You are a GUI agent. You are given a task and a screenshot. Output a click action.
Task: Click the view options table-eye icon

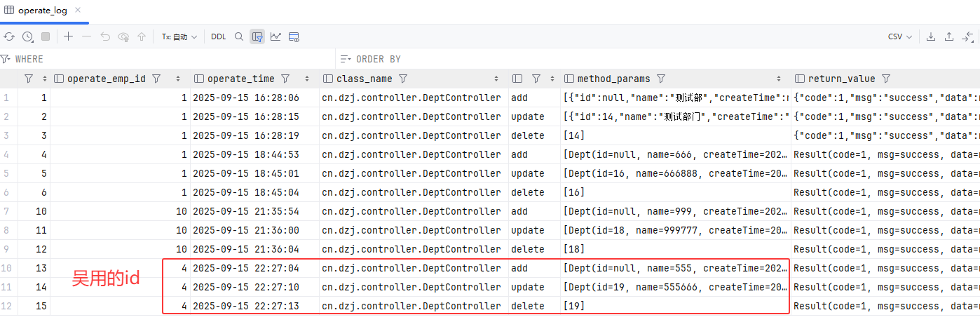pyautogui.click(x=294, y=36)
